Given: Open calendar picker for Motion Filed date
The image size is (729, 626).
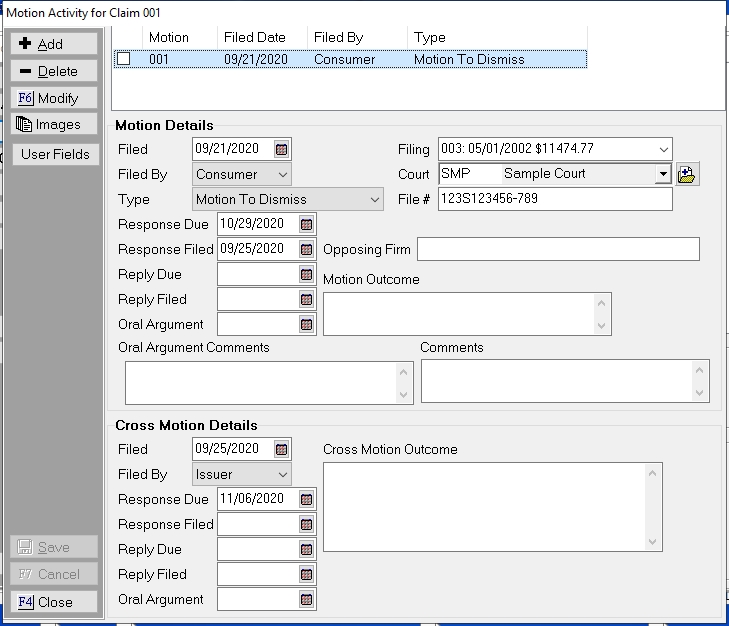Looking at the screenshot, I should tap(282, 149).
